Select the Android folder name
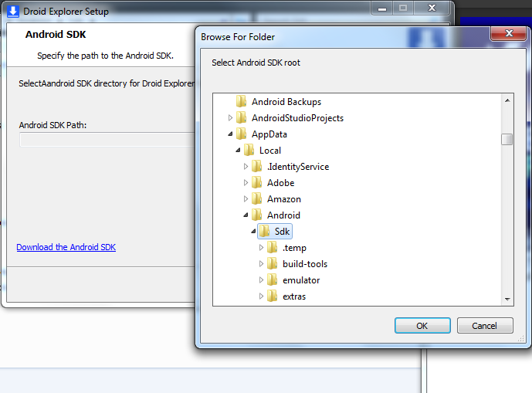Viewport: 532px width, 393px height. [283, 215]
